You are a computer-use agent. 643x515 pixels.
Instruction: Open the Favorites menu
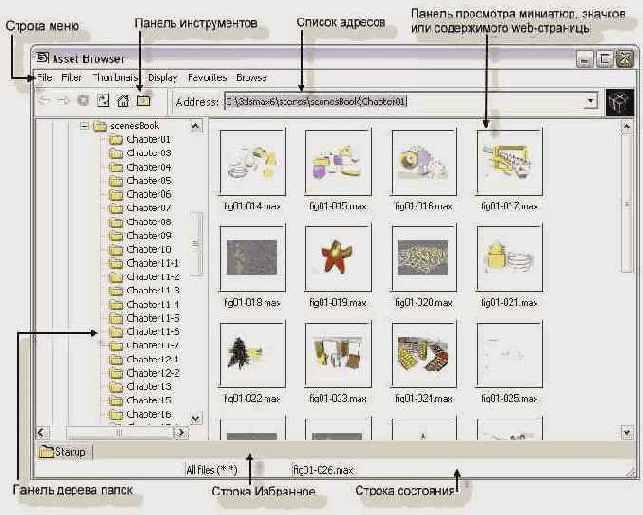click(207, 77)
